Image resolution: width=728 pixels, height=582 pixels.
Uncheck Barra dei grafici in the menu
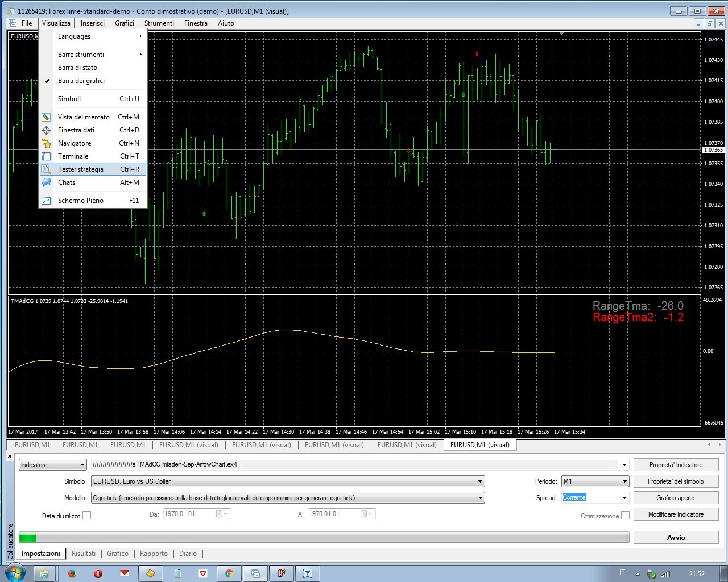[x=81, y=81]
